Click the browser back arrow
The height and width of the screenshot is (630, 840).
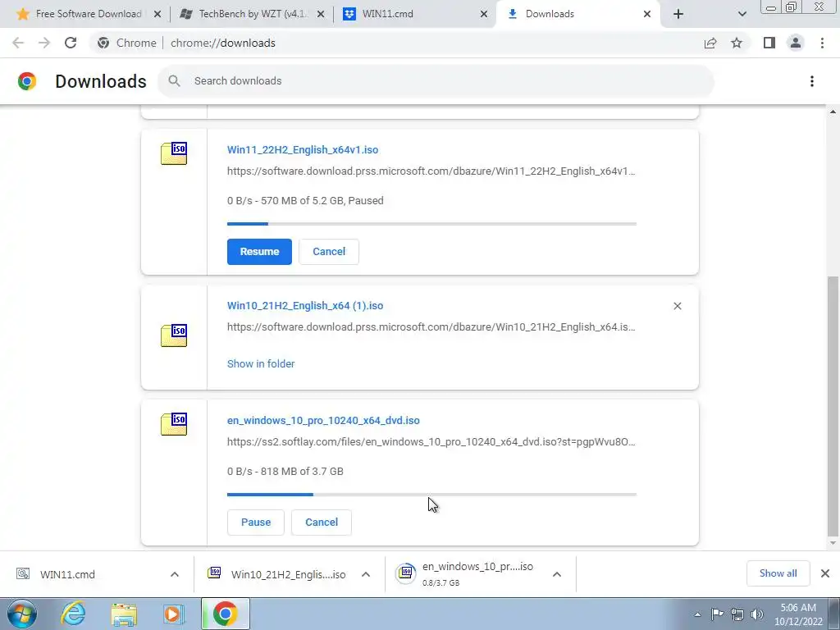18,43
